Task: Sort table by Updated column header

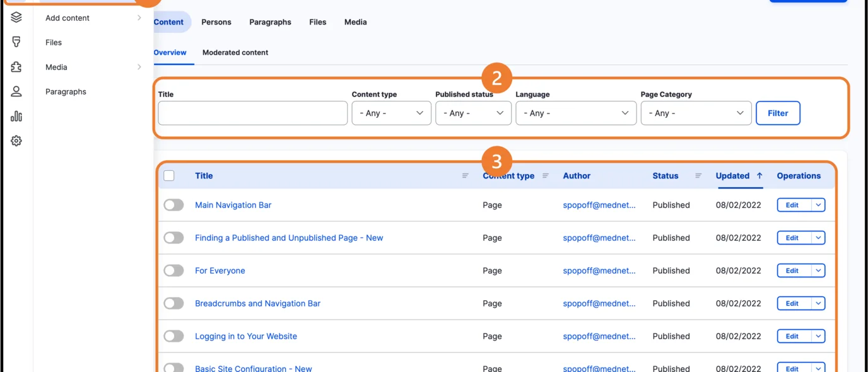Action: [732, 176]
